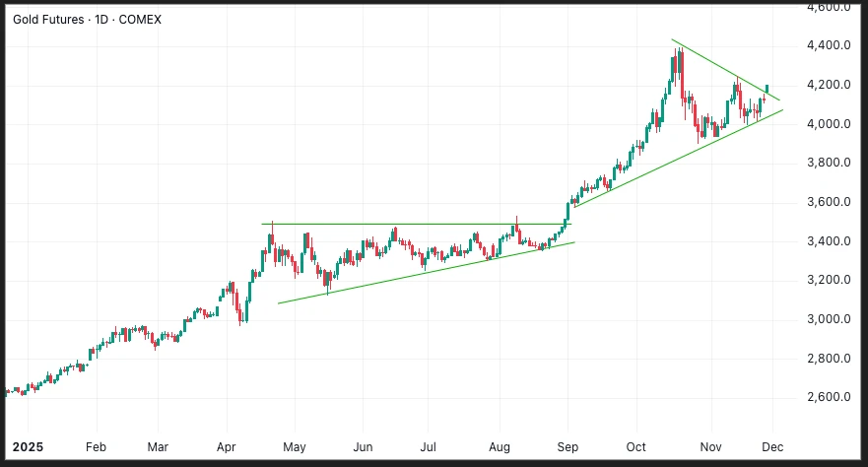Click the 2,600.0 price axis label
This screenshot has height=467, width=868.
(829, 397)
